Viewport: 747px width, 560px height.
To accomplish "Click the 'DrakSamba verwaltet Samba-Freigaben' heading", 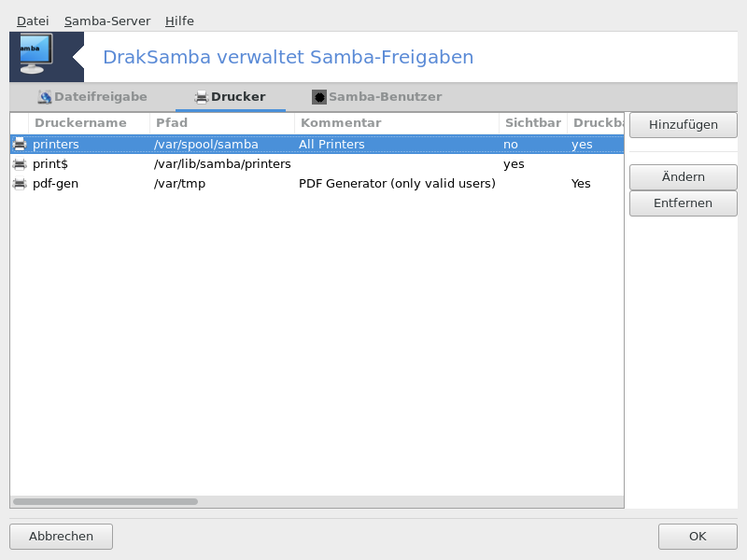I will [289, 57].
